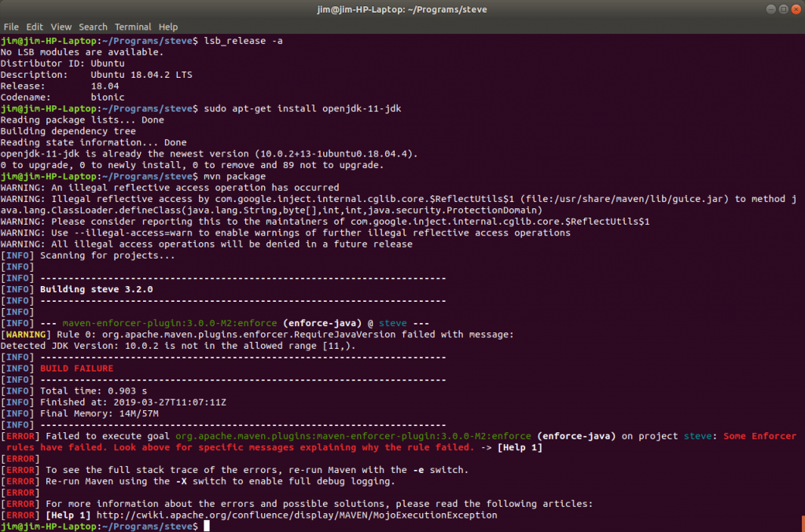Screen dimensions: 805x532
Task: Click the terminal scrollbar thumb
Action: [x=803, y=523]
